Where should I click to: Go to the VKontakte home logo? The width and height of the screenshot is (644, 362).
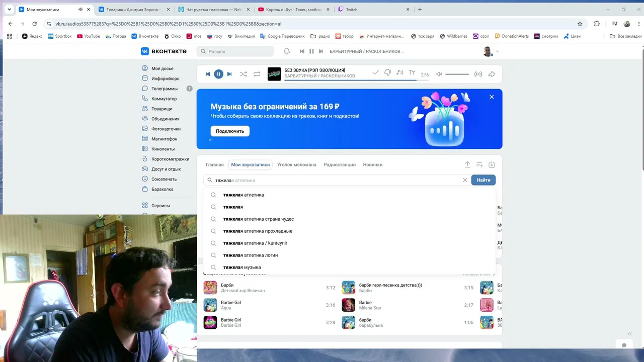click(x=164, y=51)
